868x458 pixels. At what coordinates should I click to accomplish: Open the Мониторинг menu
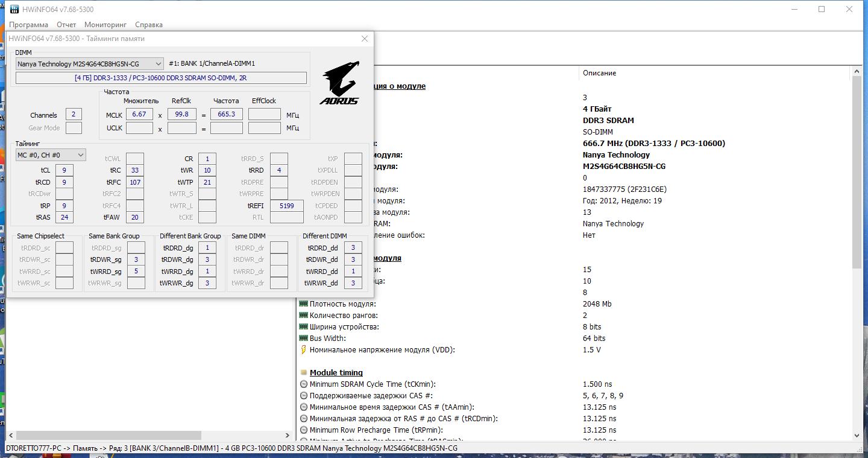coord(105,25)
